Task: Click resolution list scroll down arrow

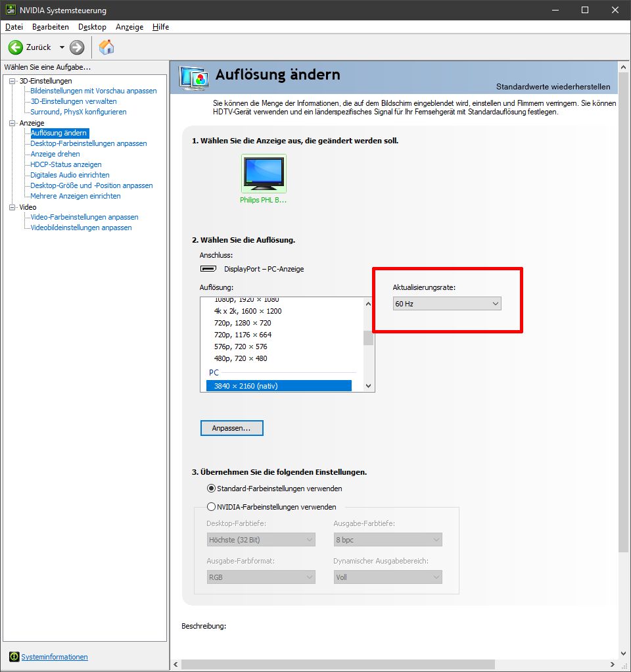Action: click(x=368, y=386)
